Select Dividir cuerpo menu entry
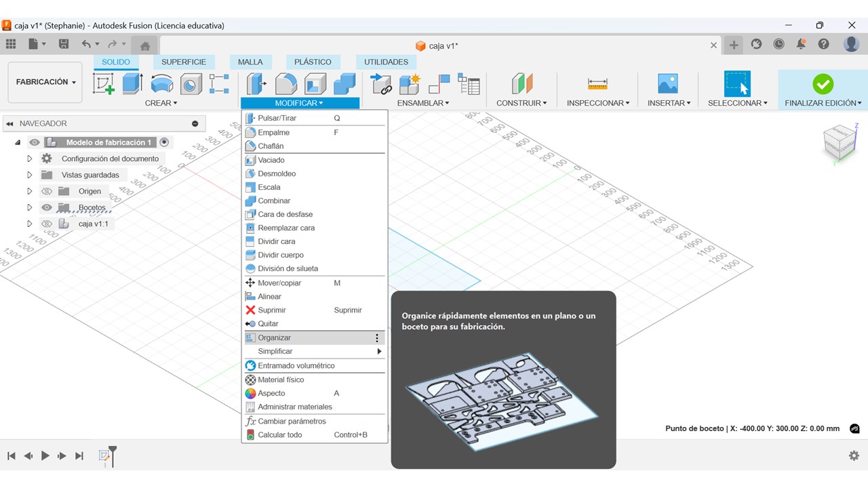The image size is (868, 488). click(x=281, y=255)
